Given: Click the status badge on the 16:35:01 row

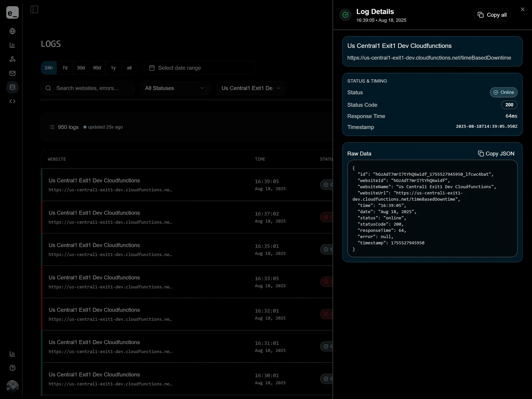Looking at the screenshot, I should click(x=327, y=250).
